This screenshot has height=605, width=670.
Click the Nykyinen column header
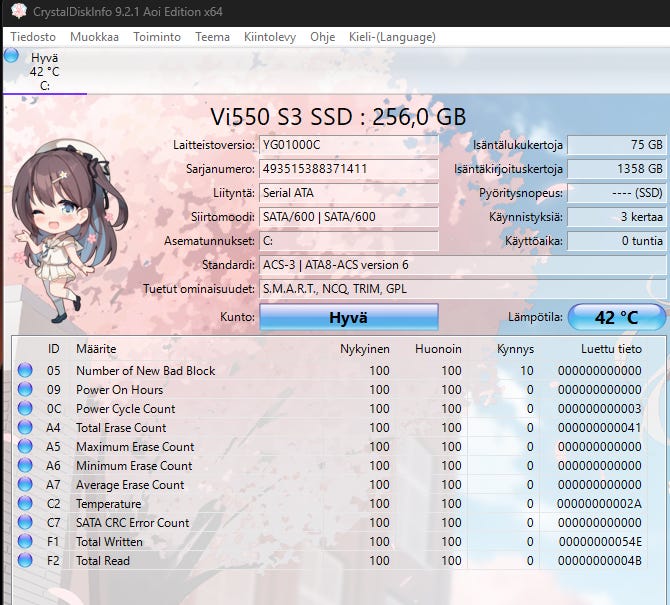(x=365, y=349)
